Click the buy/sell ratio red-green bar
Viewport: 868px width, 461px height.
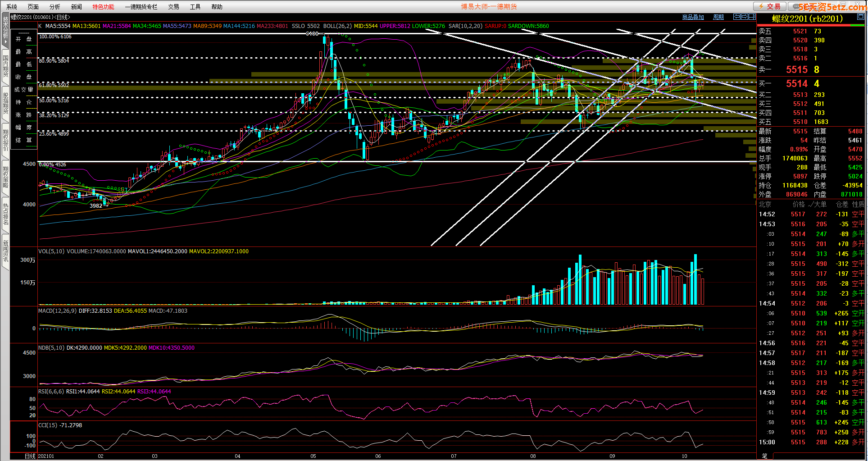coord(811,26)
